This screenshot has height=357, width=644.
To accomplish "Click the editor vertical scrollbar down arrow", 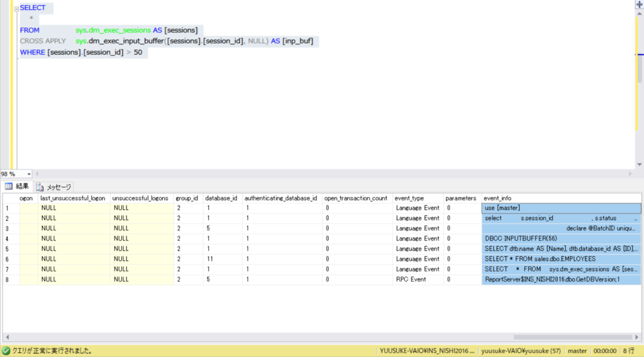I will (640, 164).
